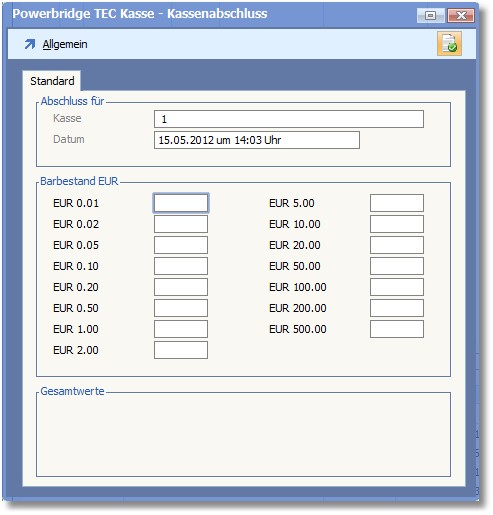Focus the EUR 10.00 count field
Viewport: 493px width, 515px height.
point(397,224)
